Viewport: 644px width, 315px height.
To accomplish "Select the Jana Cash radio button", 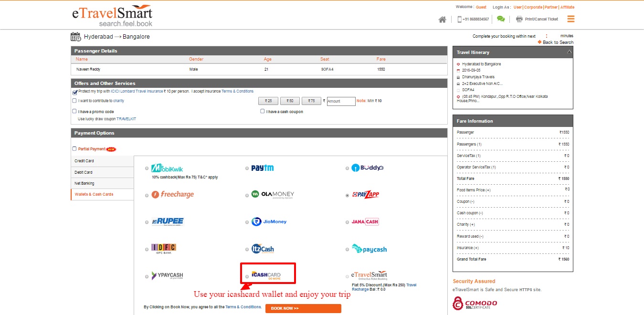I will point(347,222).
